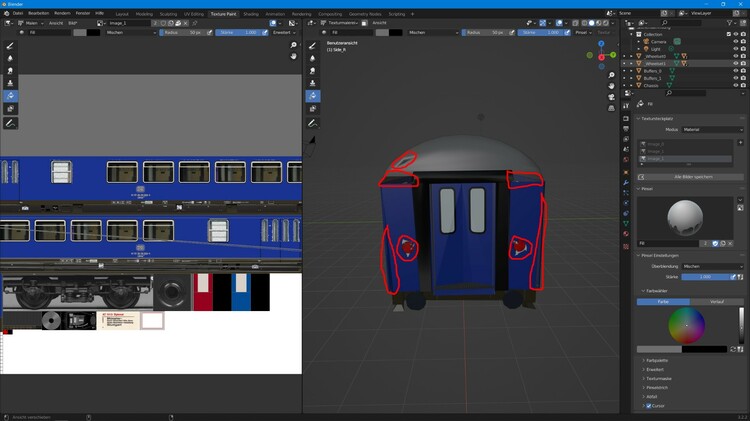Select the Smear tool in 3D viewport toolbar
750x421 pixels.
click(x=312, y=71)
